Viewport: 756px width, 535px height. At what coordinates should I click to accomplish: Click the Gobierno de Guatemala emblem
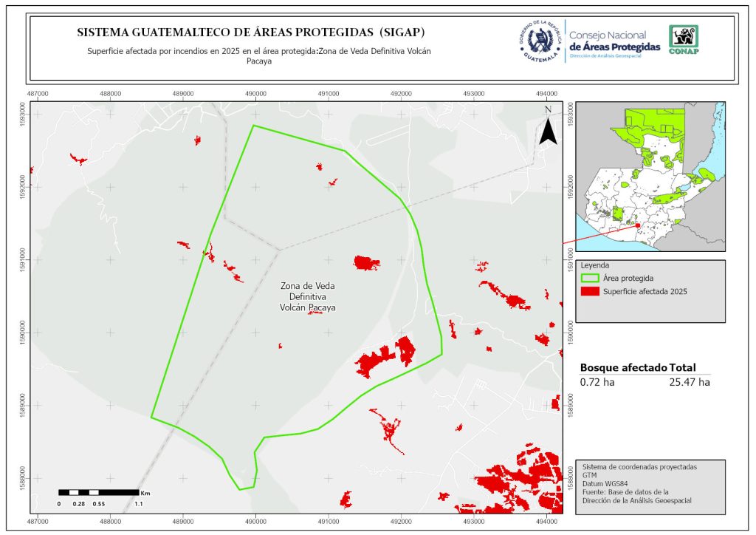pos(541,40)
